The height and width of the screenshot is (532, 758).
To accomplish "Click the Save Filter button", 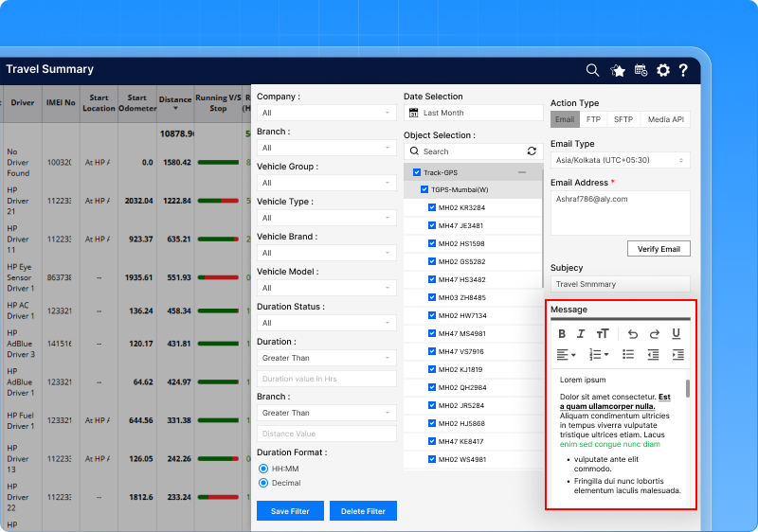I will pyautogui.click(x=290, y=511).
